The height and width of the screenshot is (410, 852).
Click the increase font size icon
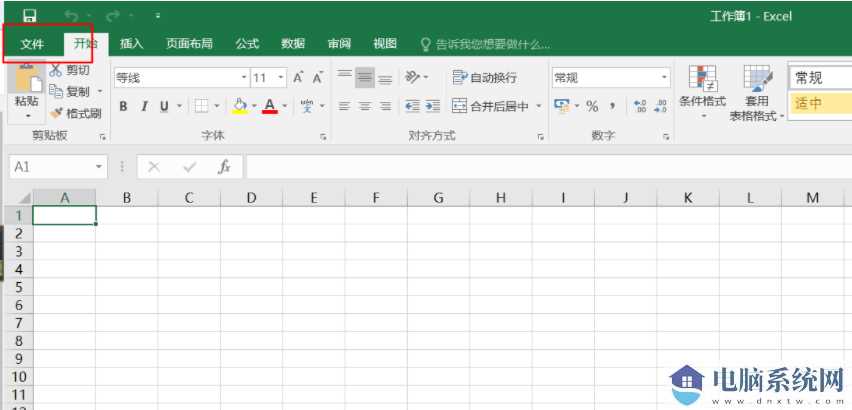pos(298,78)
